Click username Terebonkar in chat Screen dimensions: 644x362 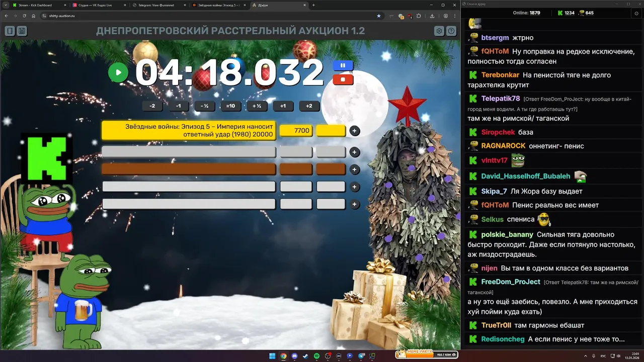[500, 75]
